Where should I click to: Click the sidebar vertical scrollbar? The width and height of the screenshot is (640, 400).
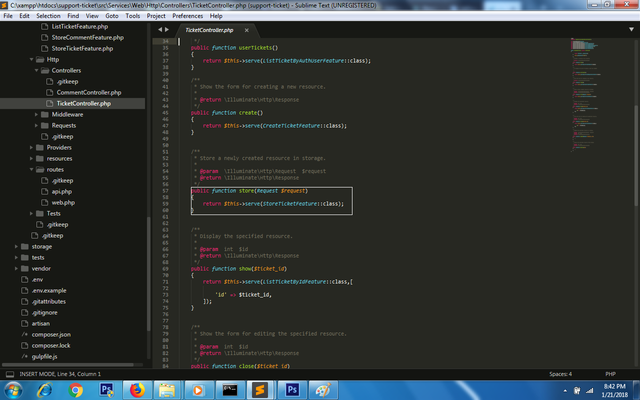click(149, 273)
